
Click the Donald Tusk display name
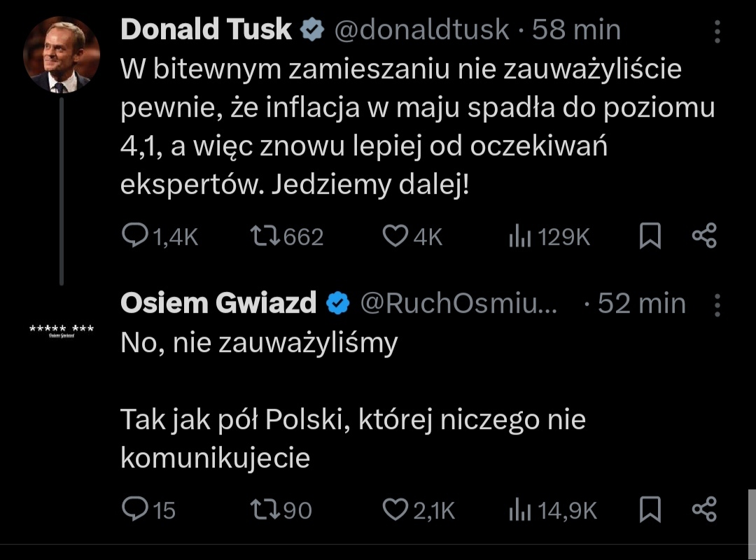206,30
